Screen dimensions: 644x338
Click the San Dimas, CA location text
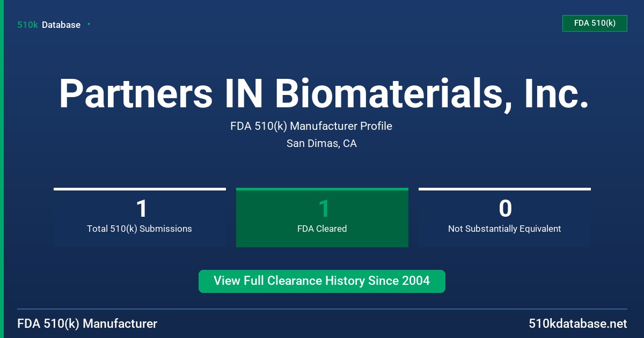pos(321,143)
